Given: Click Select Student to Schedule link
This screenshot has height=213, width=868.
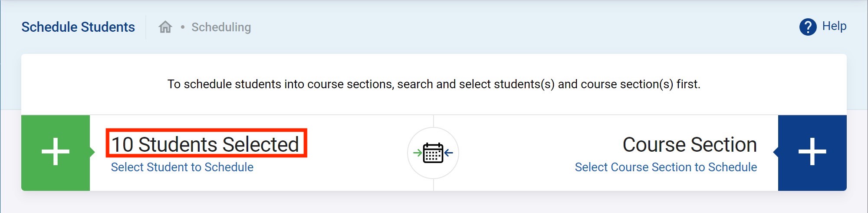Looking at the screenshot, I should 182,167.
